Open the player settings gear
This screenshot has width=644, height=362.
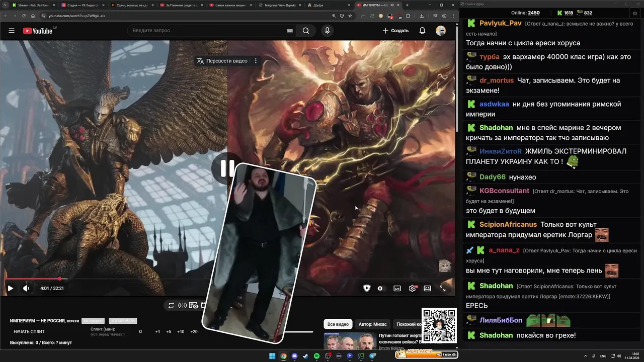pyautogui.click(x=413, y=288)
